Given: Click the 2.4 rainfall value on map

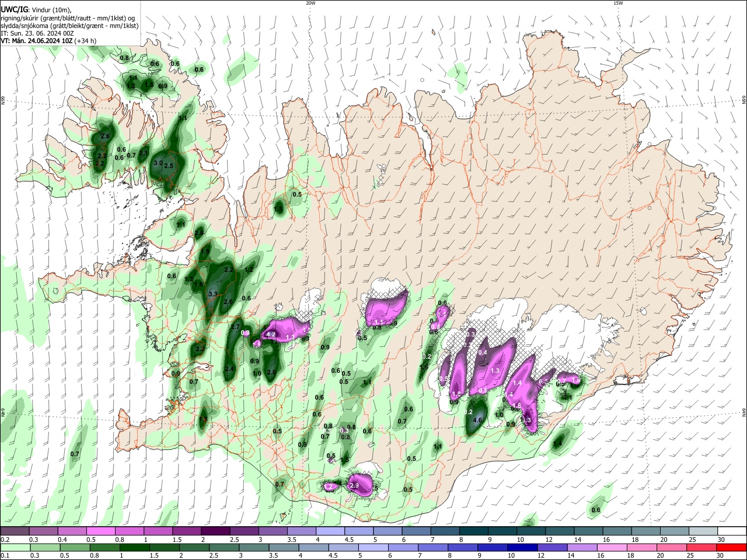Looking at the screenshot, I should 229,369.
